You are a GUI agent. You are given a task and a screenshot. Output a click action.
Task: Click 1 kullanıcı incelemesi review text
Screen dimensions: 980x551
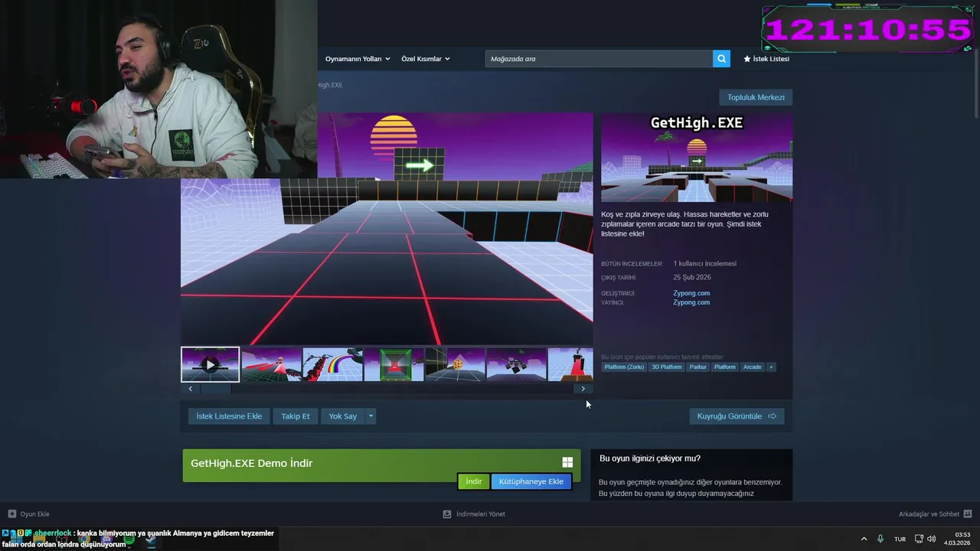pyautogui.click(x=705, y=263)
